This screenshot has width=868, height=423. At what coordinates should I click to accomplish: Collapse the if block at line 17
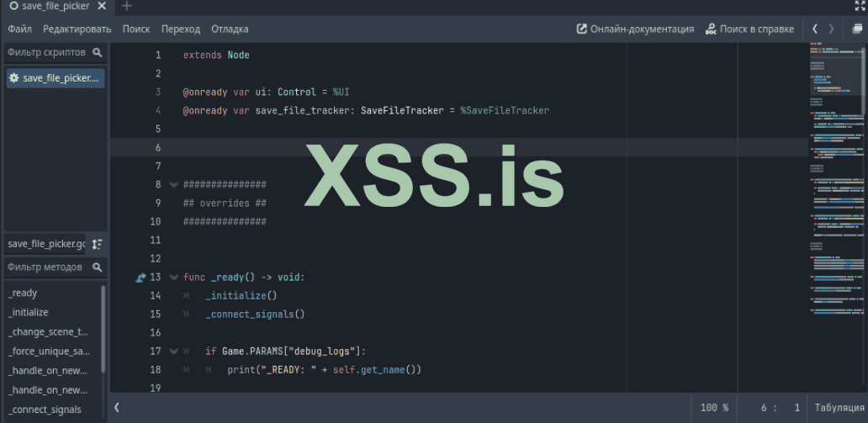click(x=174, y=351)
